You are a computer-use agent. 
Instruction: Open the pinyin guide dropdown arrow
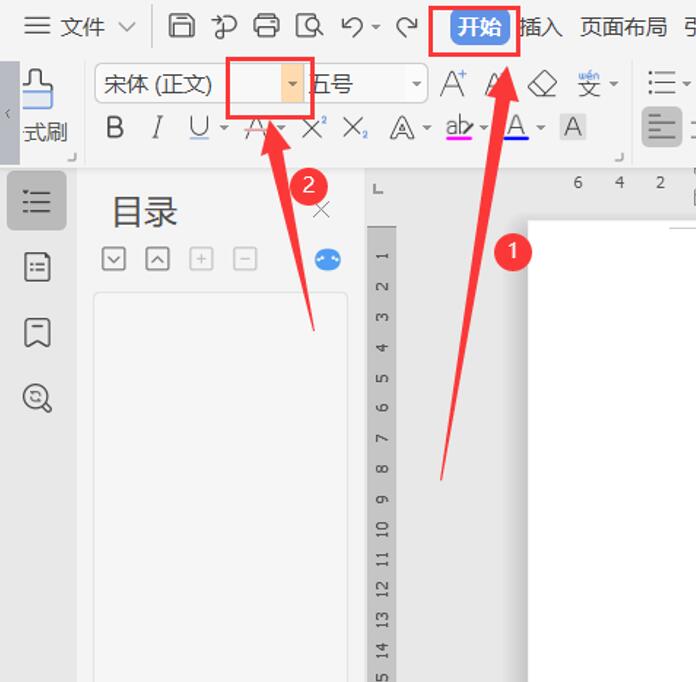tap(614, 83)
